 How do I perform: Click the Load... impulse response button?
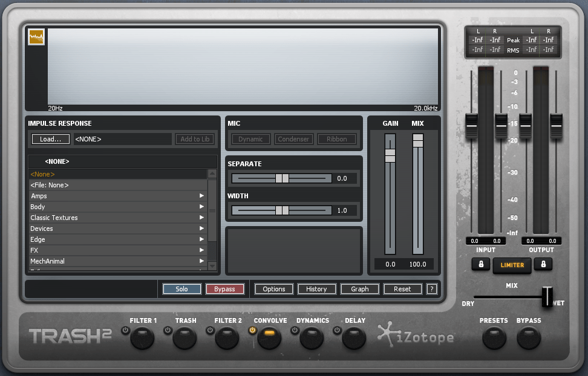[x=51, y=139]
